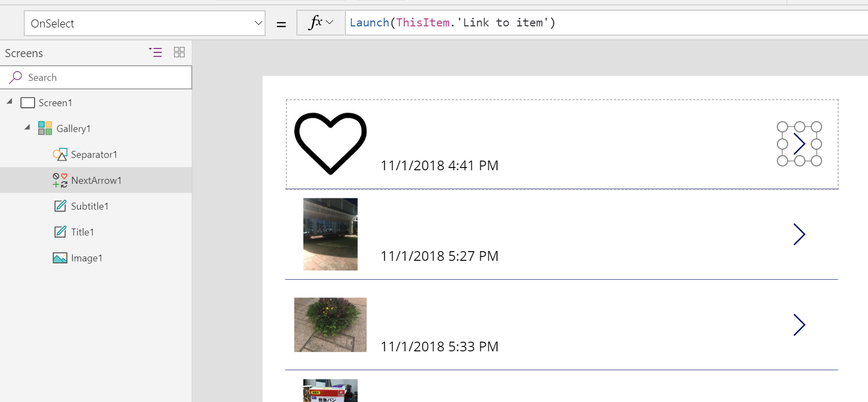Screen dimensions: 868x402
Task: Click the formula bar with the Launch expression
Action: pyautogui.click(x=606, y=23)
